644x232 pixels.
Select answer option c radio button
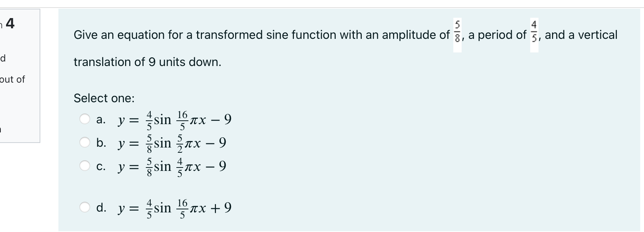[x=84, y=166]
